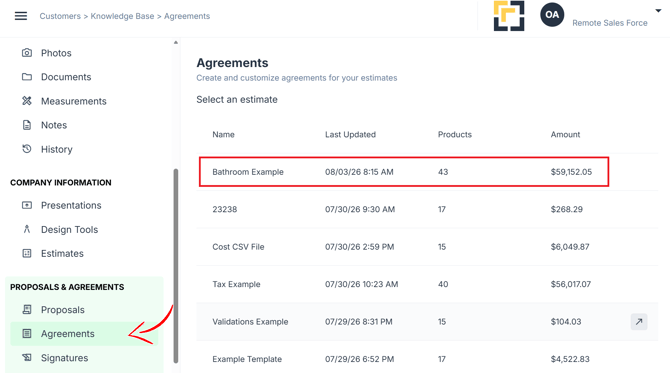Click the Photos camera icon
The width and height of the screenshot is (670, 373).
(x=27, y=53)
